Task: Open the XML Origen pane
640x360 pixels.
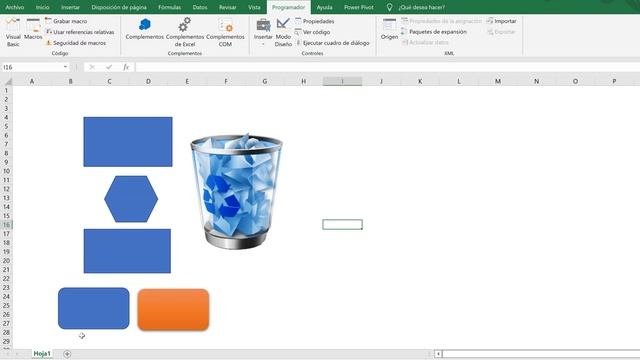Action: [389, 29]
